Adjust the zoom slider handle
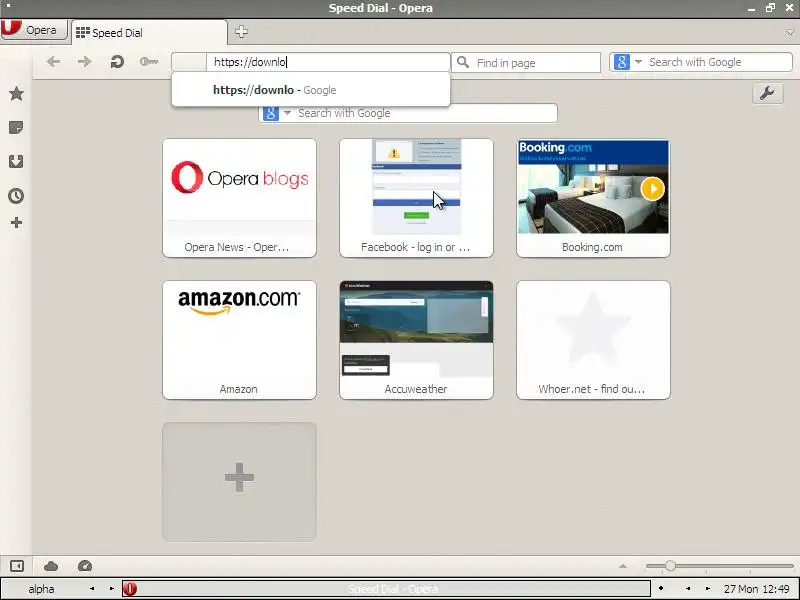The image size is (800, 600). click(670, 565)
